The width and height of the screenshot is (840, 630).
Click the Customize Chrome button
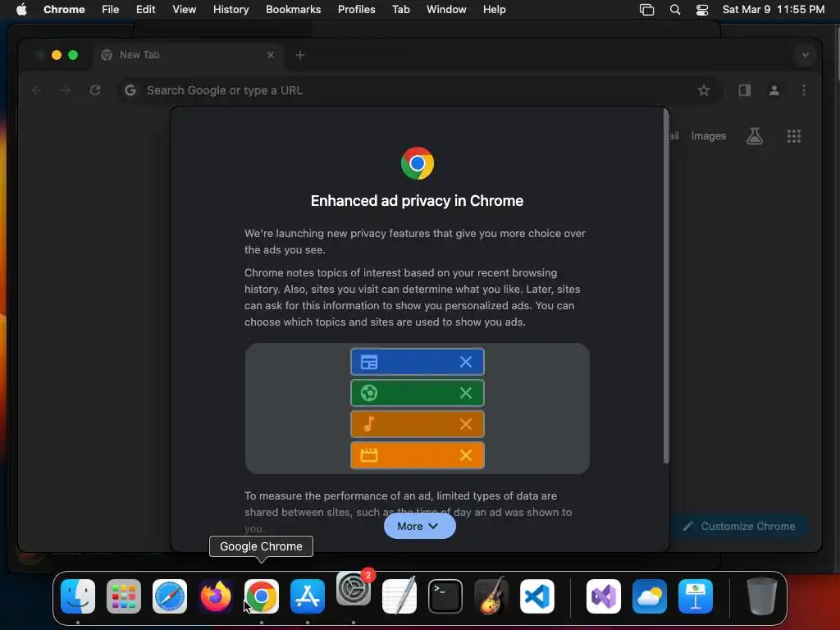[739, 526]
